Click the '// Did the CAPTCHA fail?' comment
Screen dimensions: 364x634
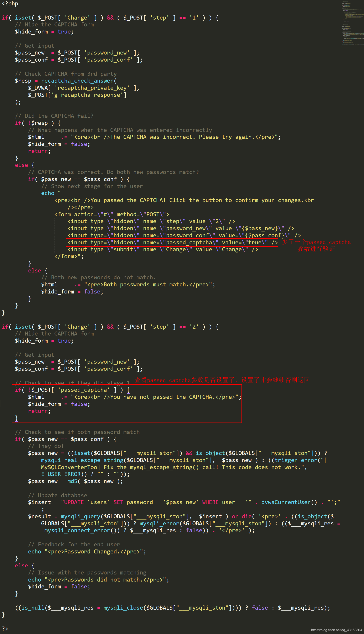(54, 116)
